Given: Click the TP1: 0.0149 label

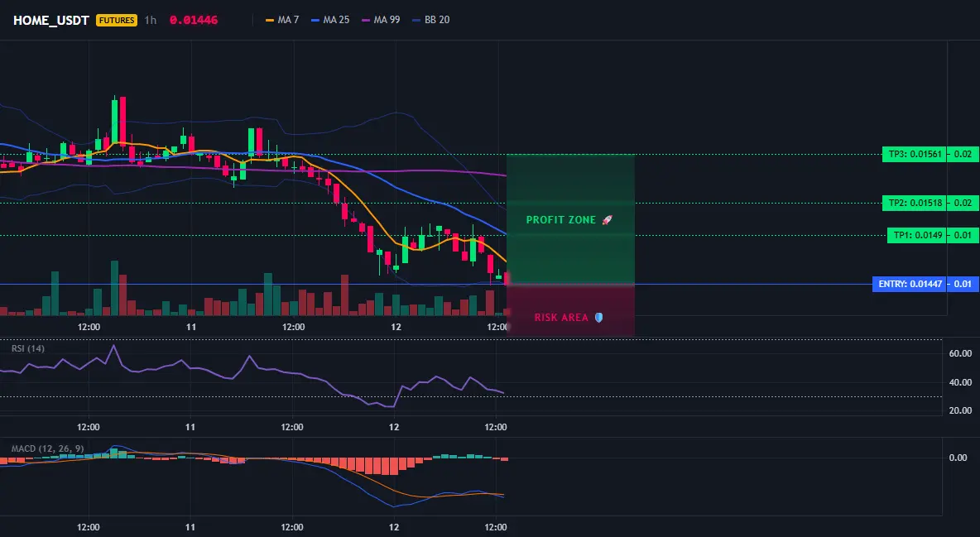Looking at the screenshot, I should 916,236.
